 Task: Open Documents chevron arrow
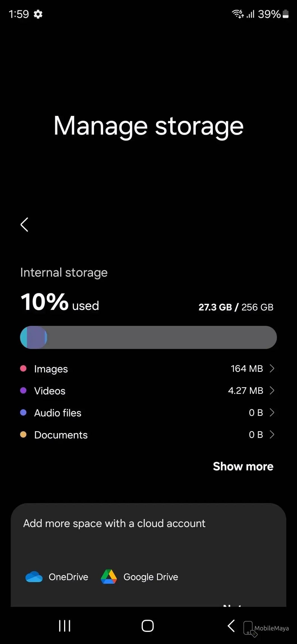click(272, 435)
